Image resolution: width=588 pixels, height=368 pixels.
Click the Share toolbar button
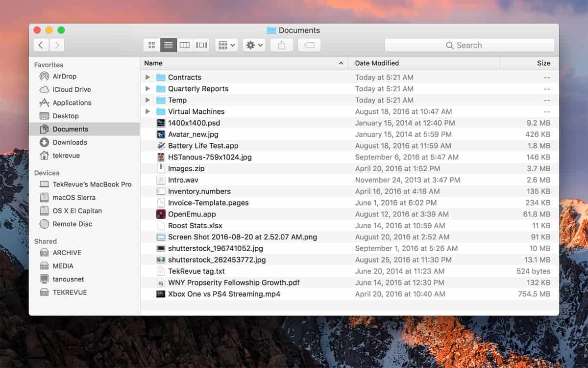pos(281,45)
